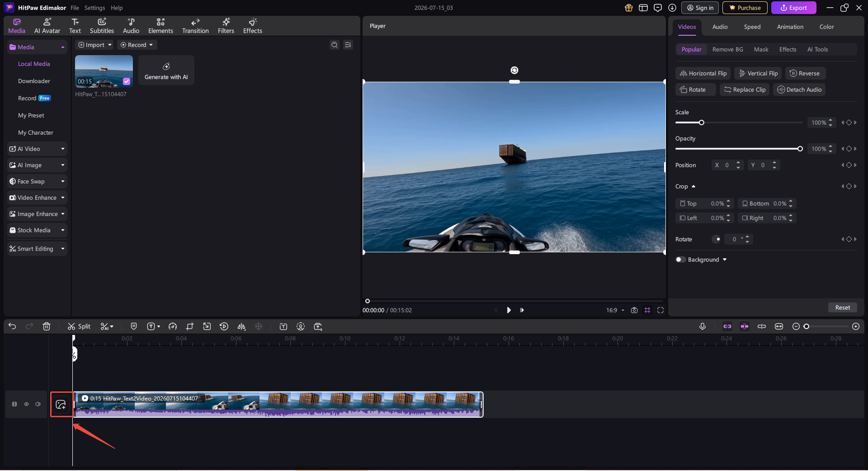Expand the Video Enhance section
This screenshot has width=868, height=471.
tap(37, 198)
